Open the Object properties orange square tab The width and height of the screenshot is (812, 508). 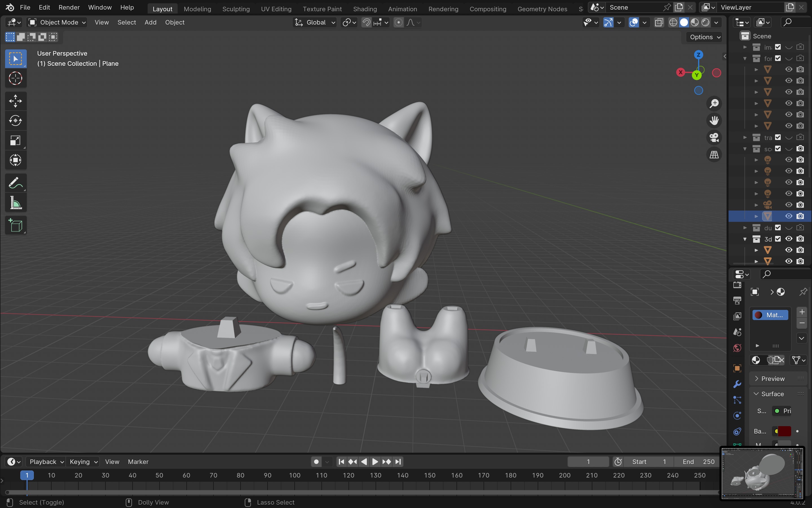coord(737,368)
